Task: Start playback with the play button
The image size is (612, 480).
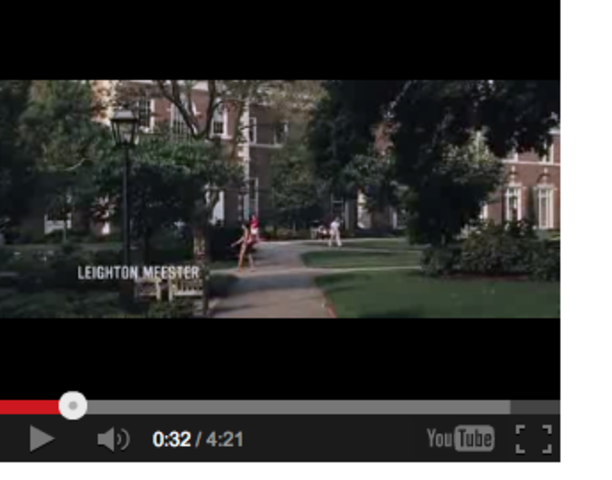Action: 42,439
